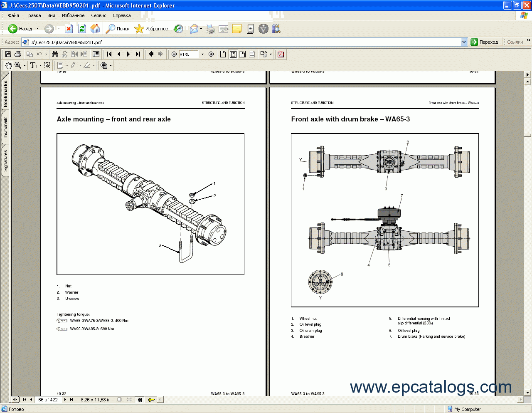Go to previous page in Acrobat toolbar
This screenshot has height=413, width=532.
pyautogui.click(x=119, y=54)
